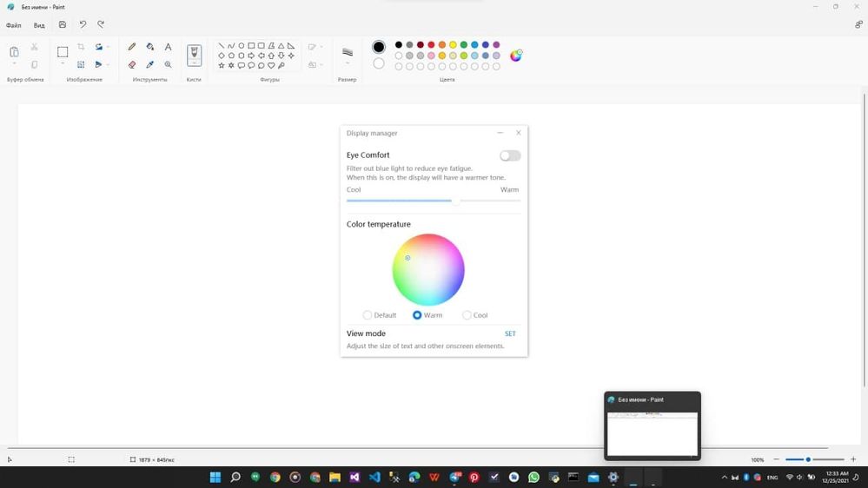Select the Color picker eyedropper tool

pyautogui.click(x=150, y=65)
